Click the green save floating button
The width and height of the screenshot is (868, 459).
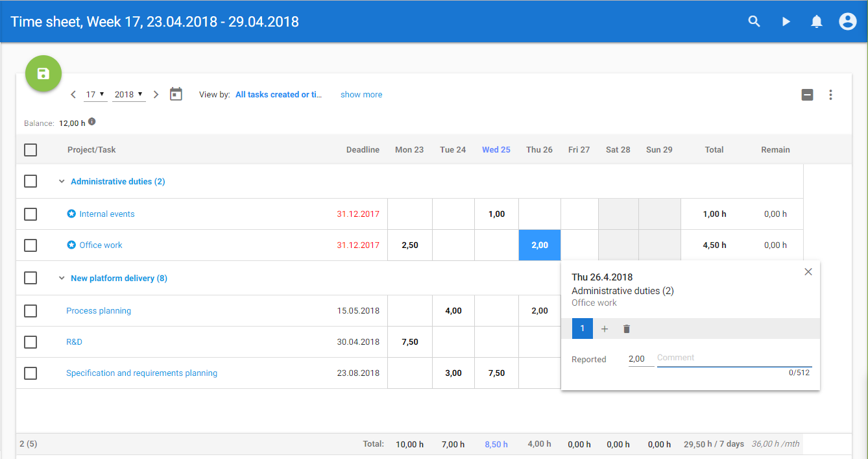43,74
